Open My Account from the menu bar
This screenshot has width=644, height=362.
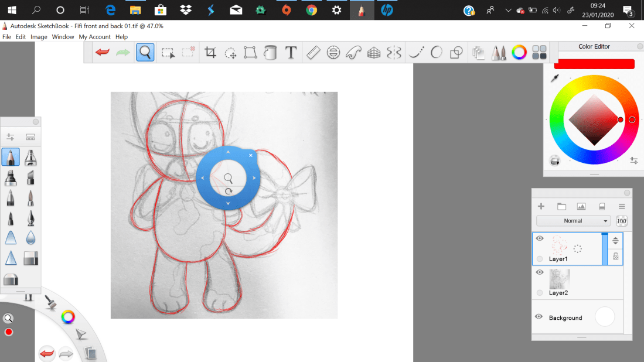pyautogui.click(x=94, y=36)
